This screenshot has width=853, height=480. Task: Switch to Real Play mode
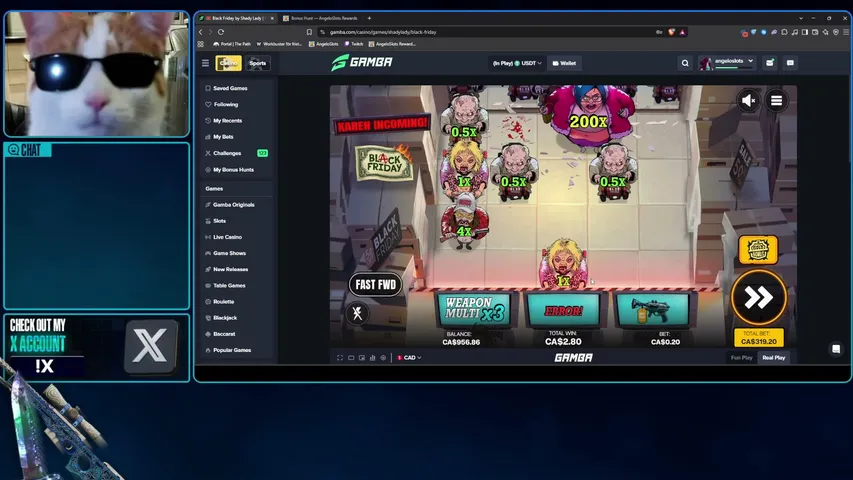[774, 358]
